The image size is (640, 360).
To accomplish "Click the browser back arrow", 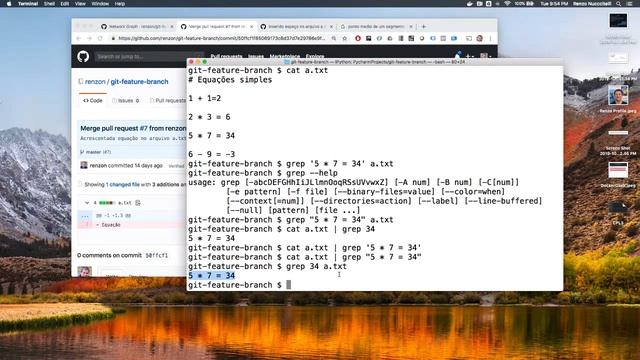I will tap(79, 38).
